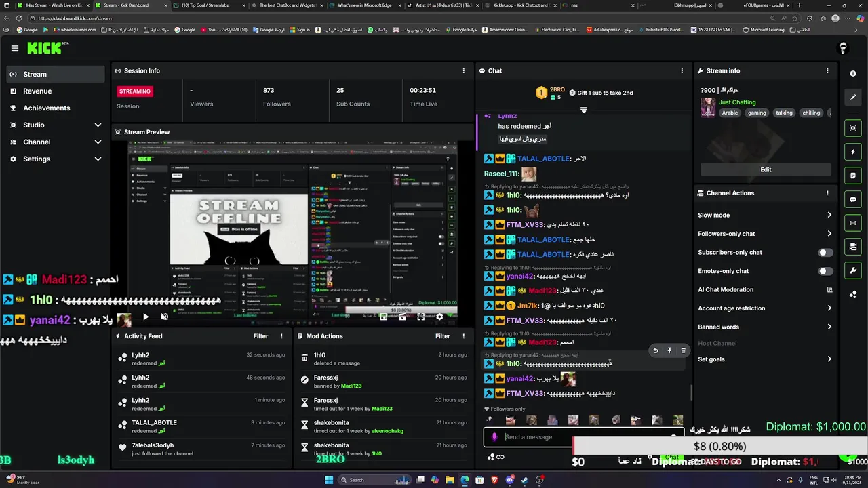Expand the Studio sidebar menu
Viewport: 868px width, 488px height.
pyautogui.click(x=56, y=125)
